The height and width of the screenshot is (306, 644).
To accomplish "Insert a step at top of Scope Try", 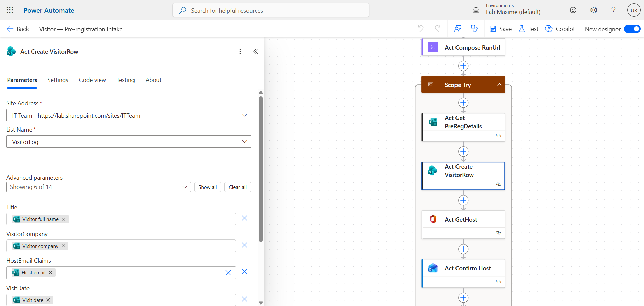I will (x=463, y=103).
